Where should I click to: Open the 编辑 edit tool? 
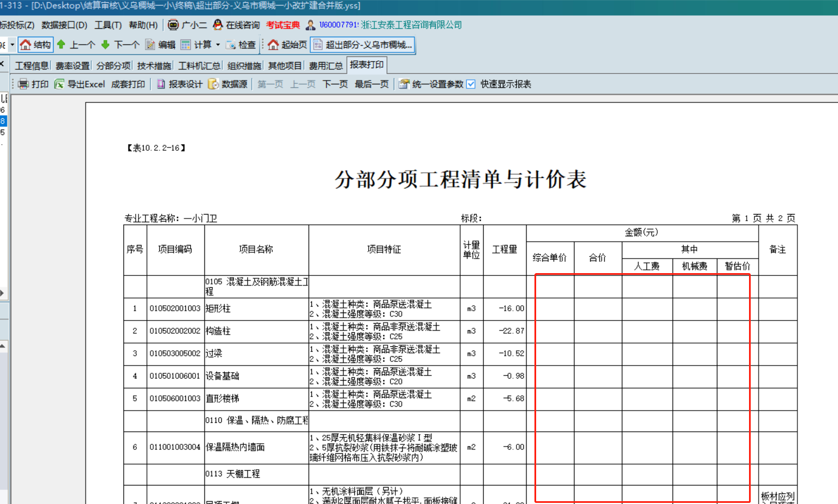point(161,44)
